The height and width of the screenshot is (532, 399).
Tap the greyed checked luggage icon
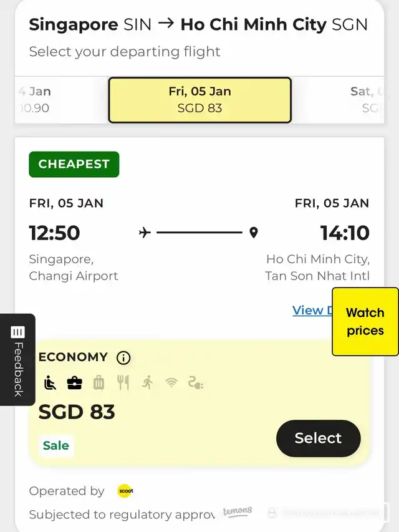point(99,383)
